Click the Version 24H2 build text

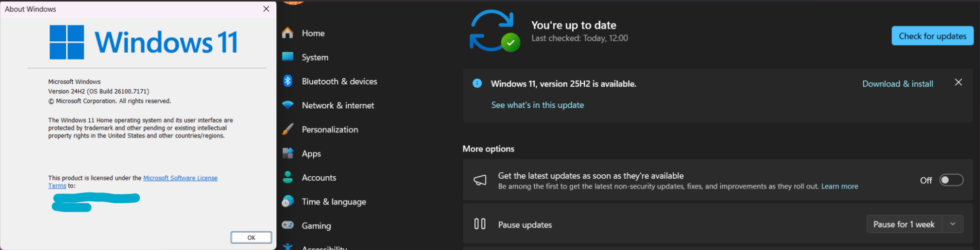tap(98, 92)
